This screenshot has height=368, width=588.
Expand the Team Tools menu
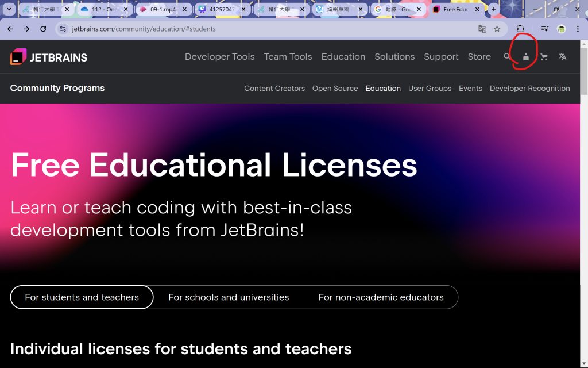click(x=288, y=57)
